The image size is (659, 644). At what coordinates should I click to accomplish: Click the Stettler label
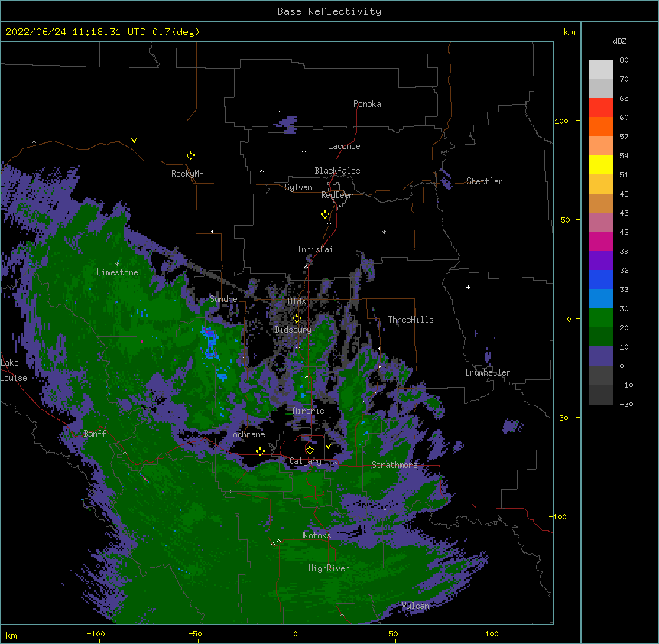485,181
